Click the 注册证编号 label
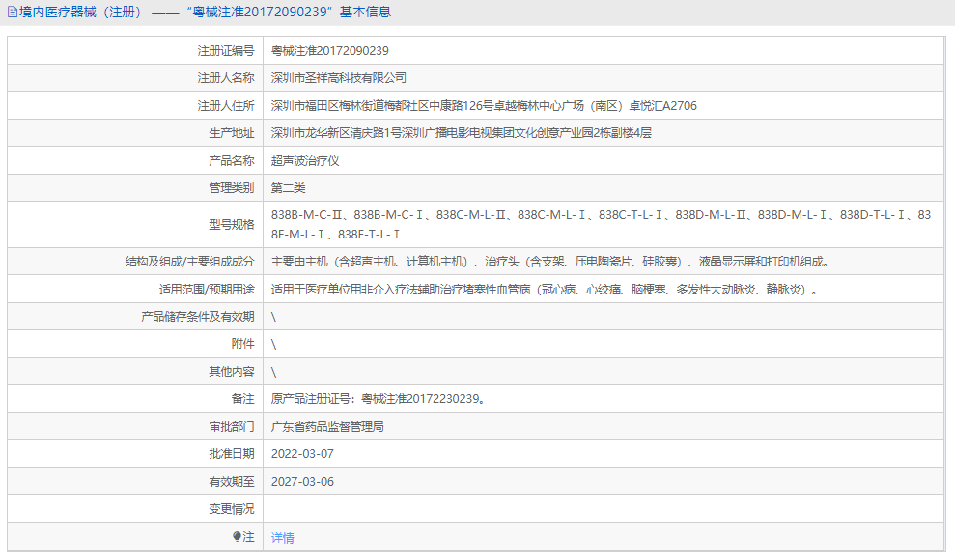955x560 pixels. 225,51
